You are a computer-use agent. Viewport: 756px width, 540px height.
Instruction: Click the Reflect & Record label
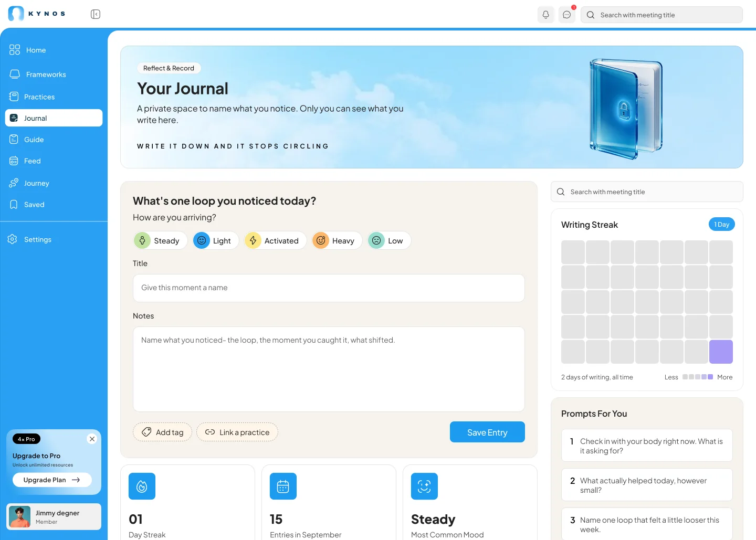(169, 68)
